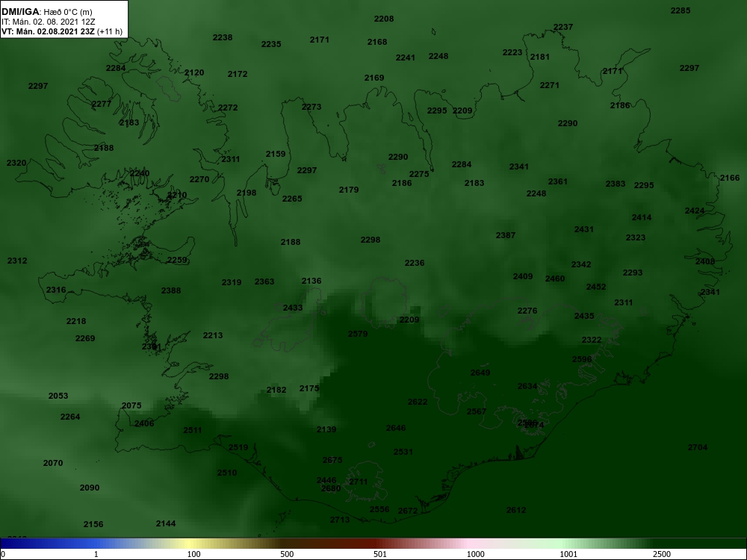Click the legend label 100
The width and height of the screenshot is (747, 560).
click(x=194, y=554)
